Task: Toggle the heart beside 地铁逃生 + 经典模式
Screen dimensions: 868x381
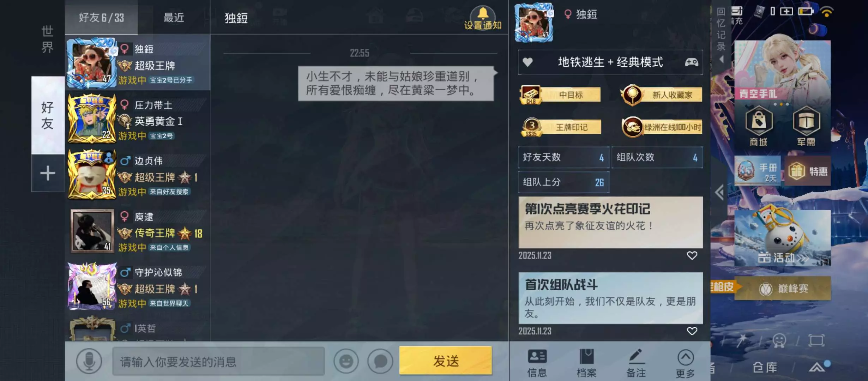Action: (528, 62)
